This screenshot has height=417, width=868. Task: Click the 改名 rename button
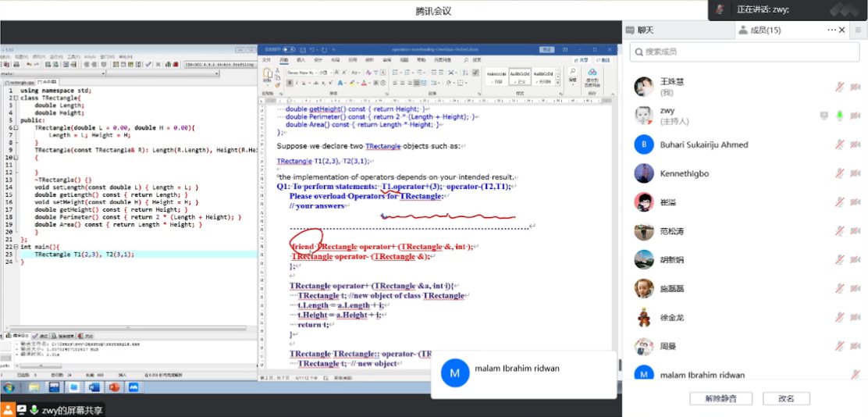[786, 398]
